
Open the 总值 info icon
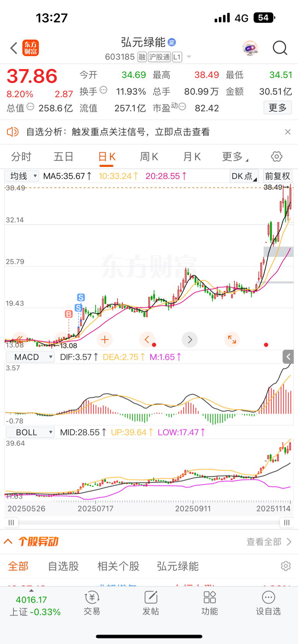click(x=30, y=107)
